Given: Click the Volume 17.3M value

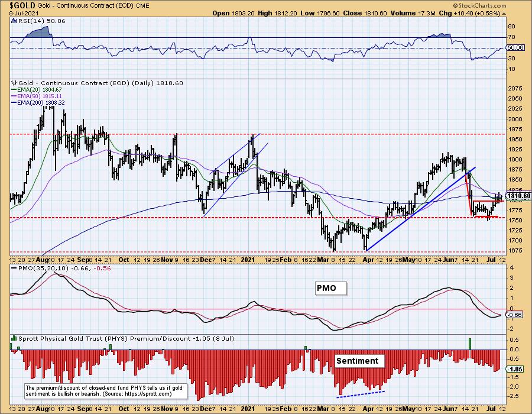Looking at the screenshot, I should 413,13.
